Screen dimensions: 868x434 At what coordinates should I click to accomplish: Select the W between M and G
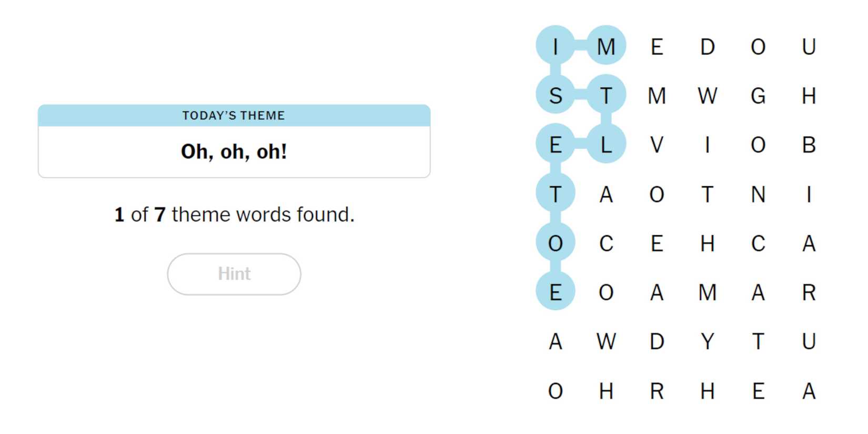tap(708, 96)
